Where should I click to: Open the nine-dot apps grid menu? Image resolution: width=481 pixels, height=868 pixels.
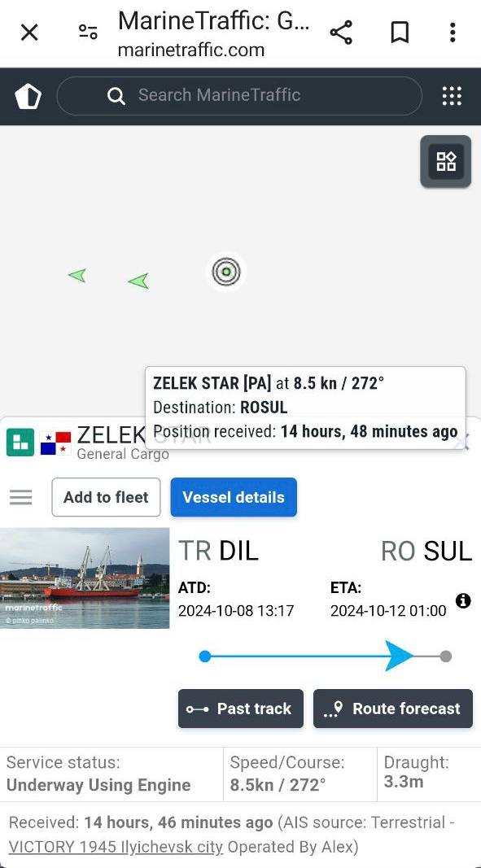tap(452, 96)
